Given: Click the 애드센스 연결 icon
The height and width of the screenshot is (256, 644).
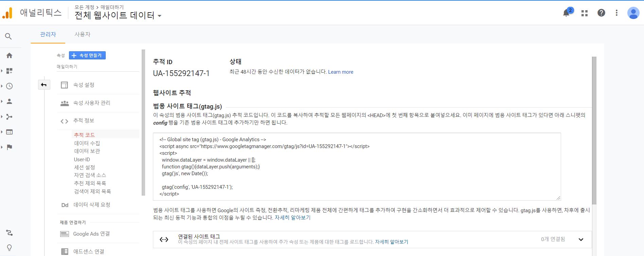Looking at the screenshot, I should click(x=65, y=252).
